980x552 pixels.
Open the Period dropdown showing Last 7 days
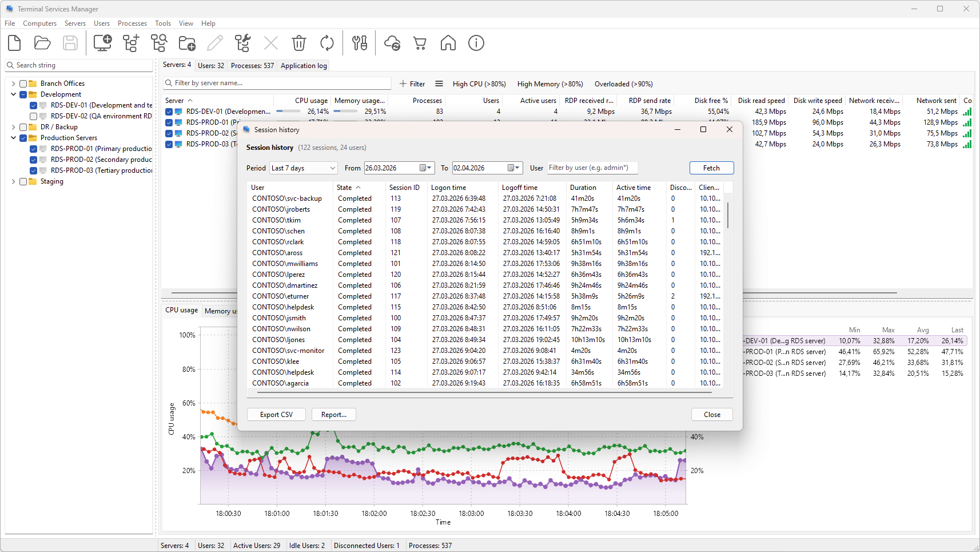pos(303,168)
